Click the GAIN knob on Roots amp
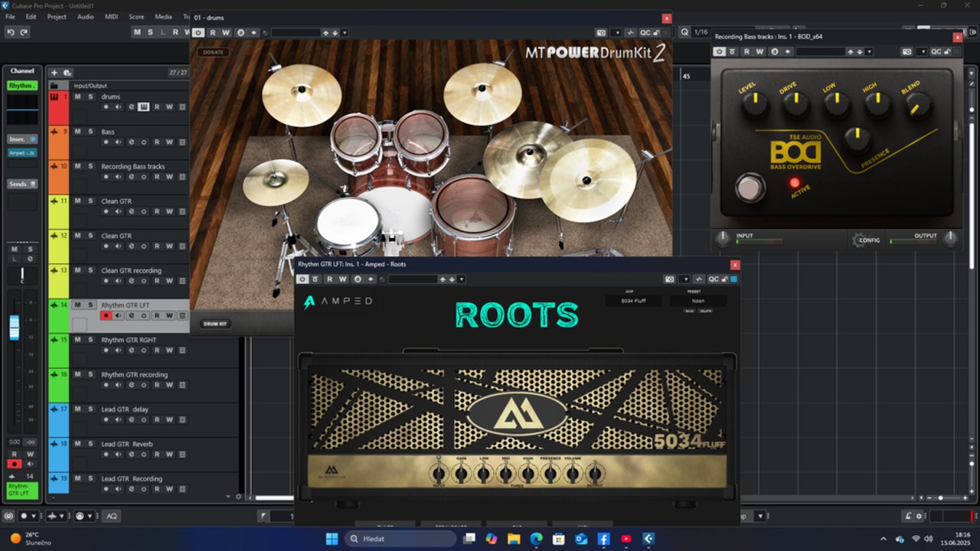 pos(461,474)
